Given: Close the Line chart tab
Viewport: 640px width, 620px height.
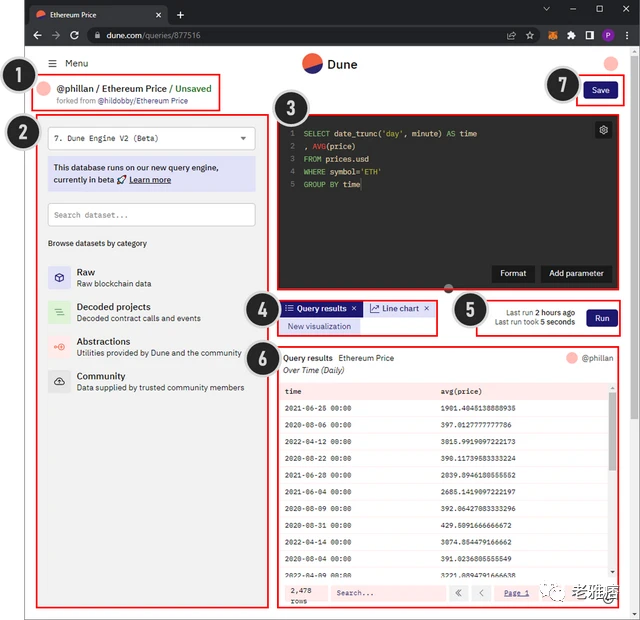Looking at the screenshot, I should click(427, 309).
